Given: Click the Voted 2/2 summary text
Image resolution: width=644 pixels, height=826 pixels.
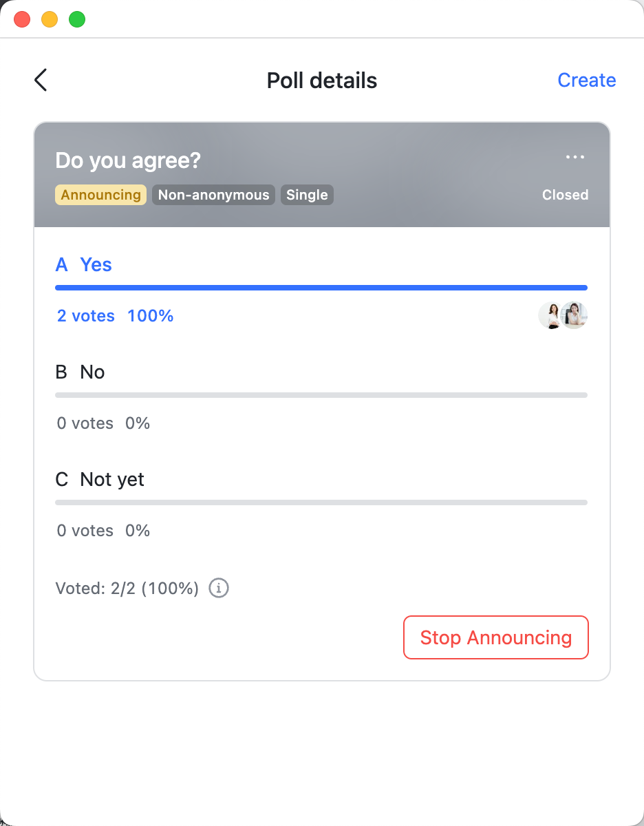Looking at the screenshot, I should coord(127,588).
